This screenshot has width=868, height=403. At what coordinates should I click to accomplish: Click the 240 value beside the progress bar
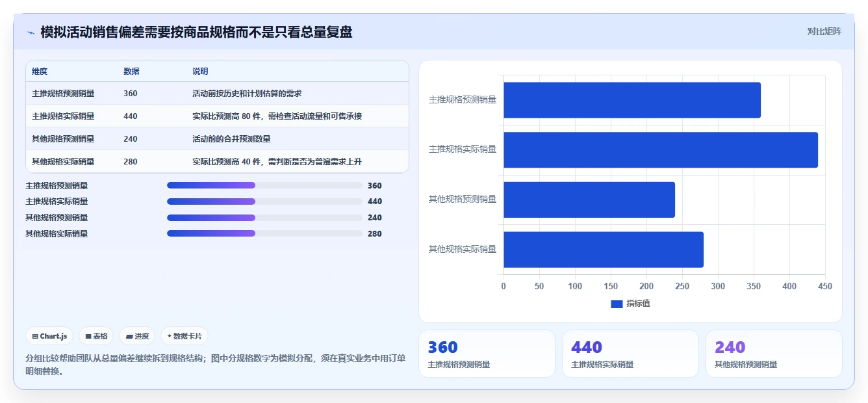[x=375, y=218]
